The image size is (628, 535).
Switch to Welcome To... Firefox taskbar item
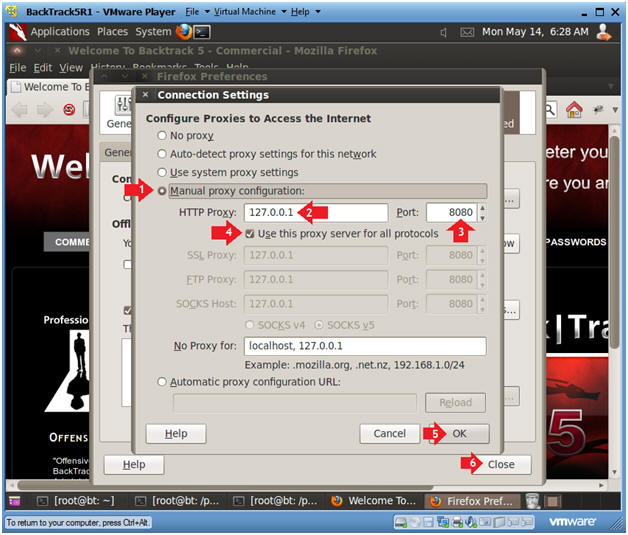tap(374, 501)
